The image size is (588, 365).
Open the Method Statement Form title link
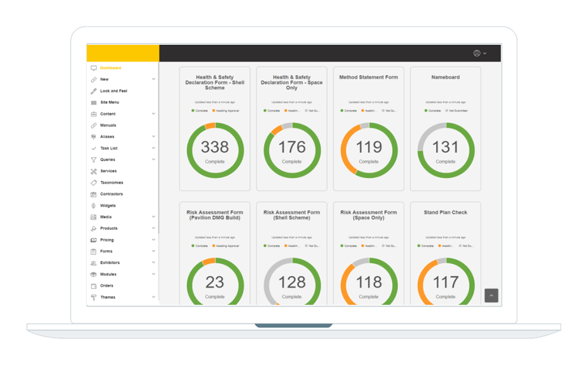(x=368, y=77)
